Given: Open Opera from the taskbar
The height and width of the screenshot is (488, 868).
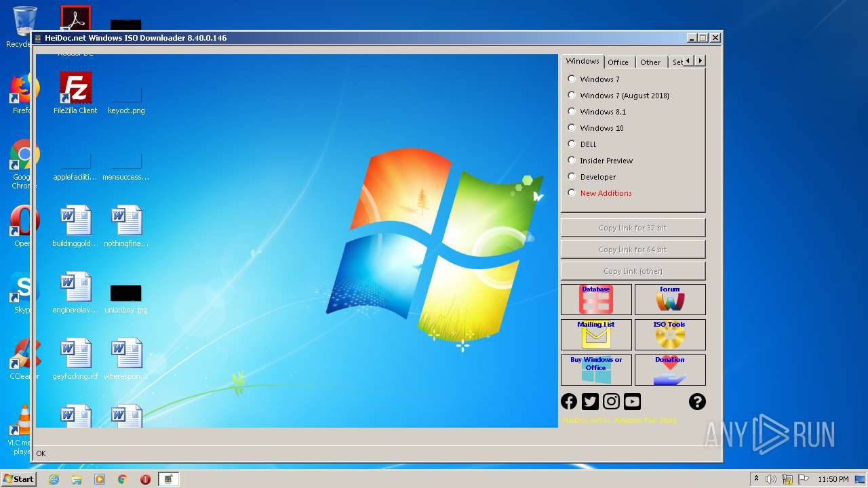Looking at the screenshot, I should pos(145,479).
